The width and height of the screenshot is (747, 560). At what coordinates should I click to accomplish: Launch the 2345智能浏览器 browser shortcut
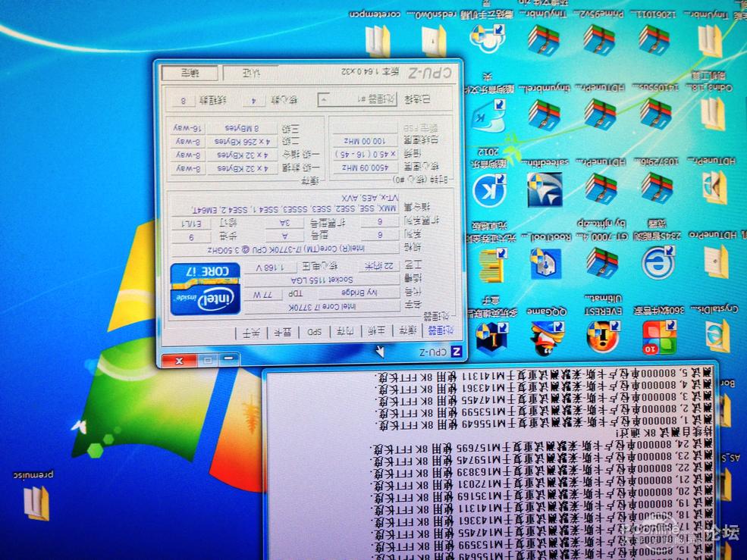coord(658,263)
